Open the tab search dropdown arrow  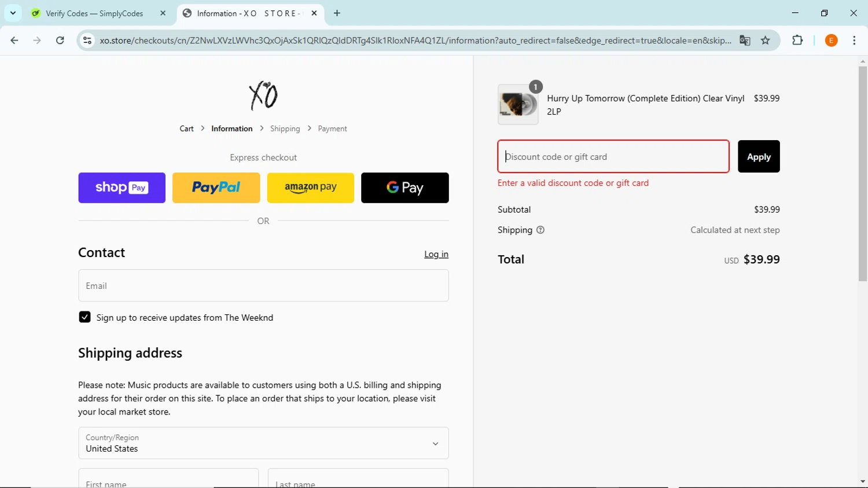13,13
